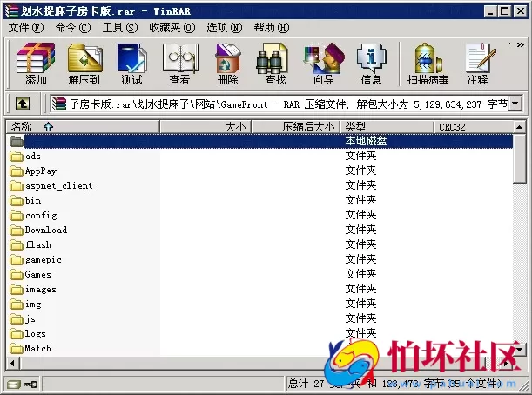Click the key password icon in status bar
The height and width of the screenshot is (395, 532).
[x=30, y=385]
